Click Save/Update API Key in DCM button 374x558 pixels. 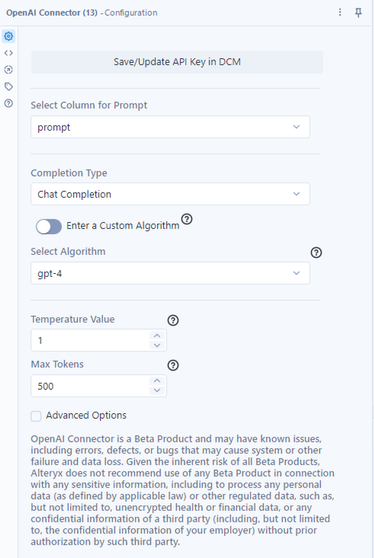click(177, 62)
